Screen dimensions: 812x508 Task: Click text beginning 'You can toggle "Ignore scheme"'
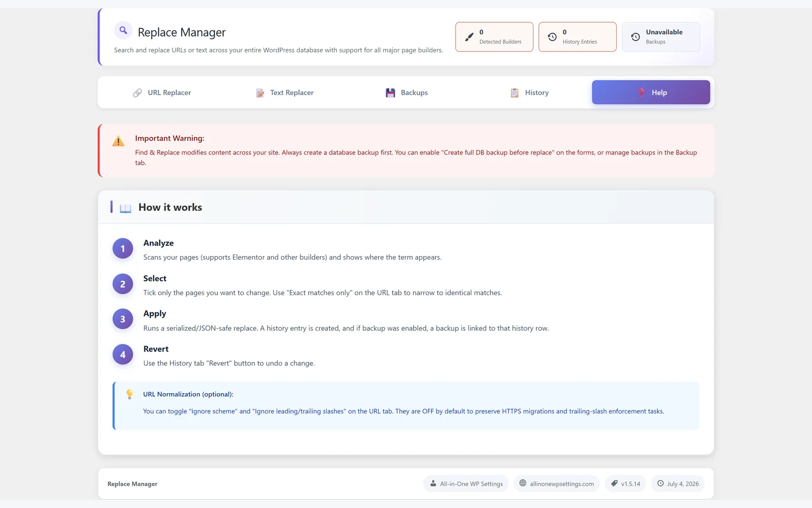pyautogui.click(x=403, y=411)
